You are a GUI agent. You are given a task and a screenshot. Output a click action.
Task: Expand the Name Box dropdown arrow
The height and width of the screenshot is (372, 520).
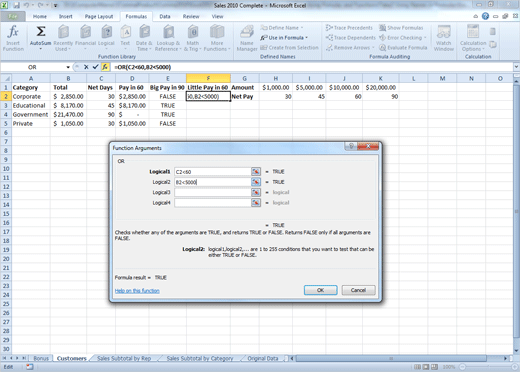[68, 67]
